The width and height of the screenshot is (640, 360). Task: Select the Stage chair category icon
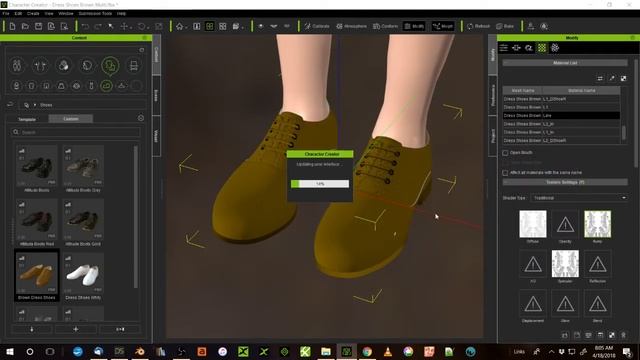click(133, 65)
